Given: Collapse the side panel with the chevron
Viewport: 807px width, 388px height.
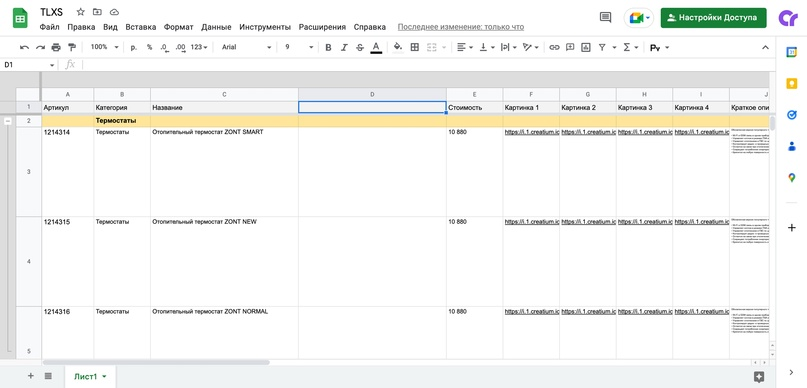Looking at the screenshot, I should [x=792, y=372].
